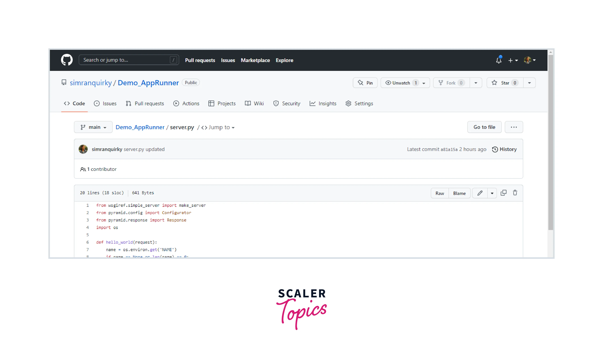Open the three-dots more options button
The image size is (603, 364).
tap(514, 127)
